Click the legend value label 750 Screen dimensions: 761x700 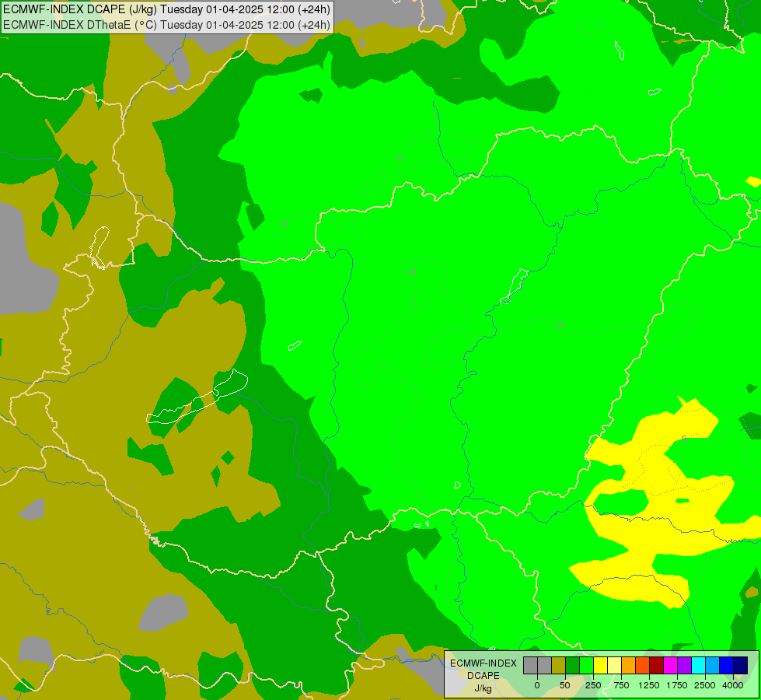click(x=621, y=685)
